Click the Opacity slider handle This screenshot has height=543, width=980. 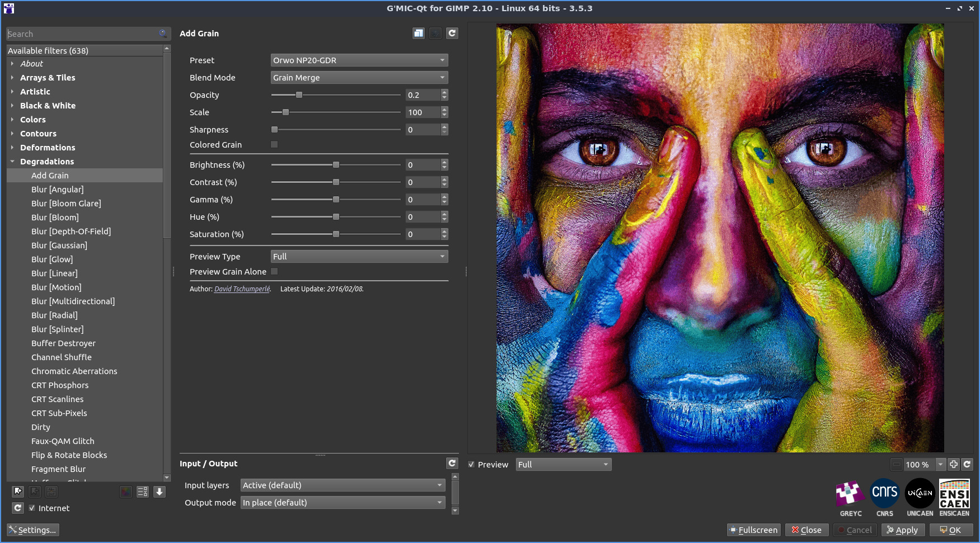click(x=299, y=95)
